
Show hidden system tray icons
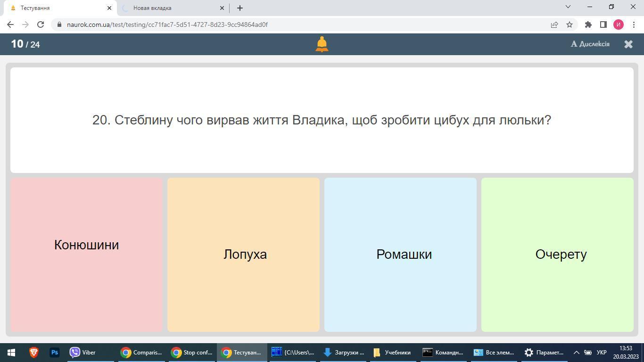(576, 353)
